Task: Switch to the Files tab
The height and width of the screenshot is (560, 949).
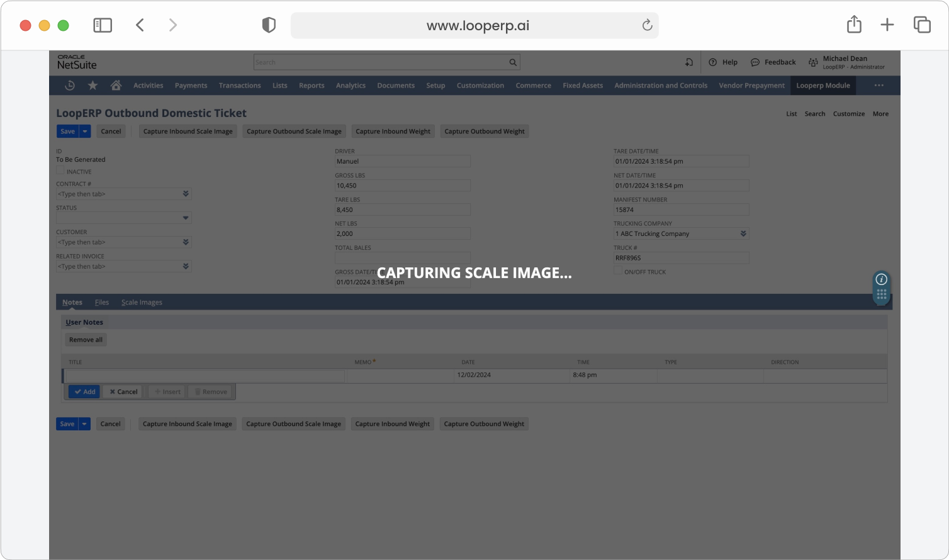Action: pyautogui.click(x=102, y=303)
